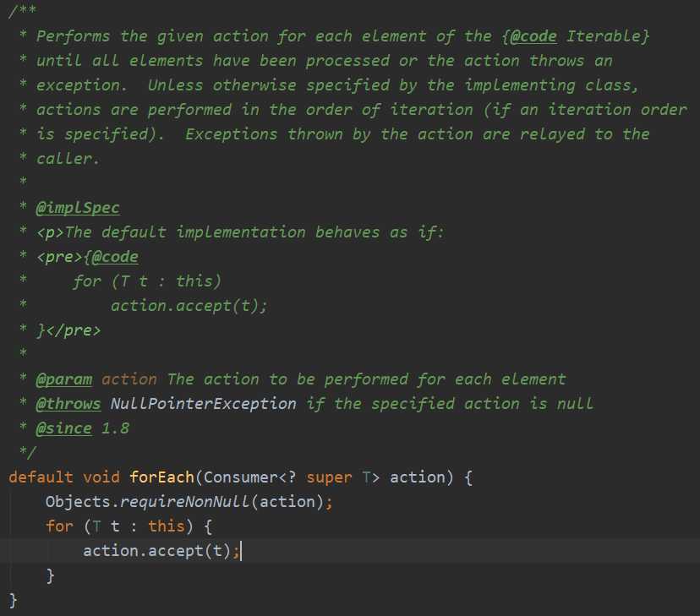The width and height of the screenshot is (700, 616).
Task: Click the for keyword in the loop
Action: pos(59,526)
